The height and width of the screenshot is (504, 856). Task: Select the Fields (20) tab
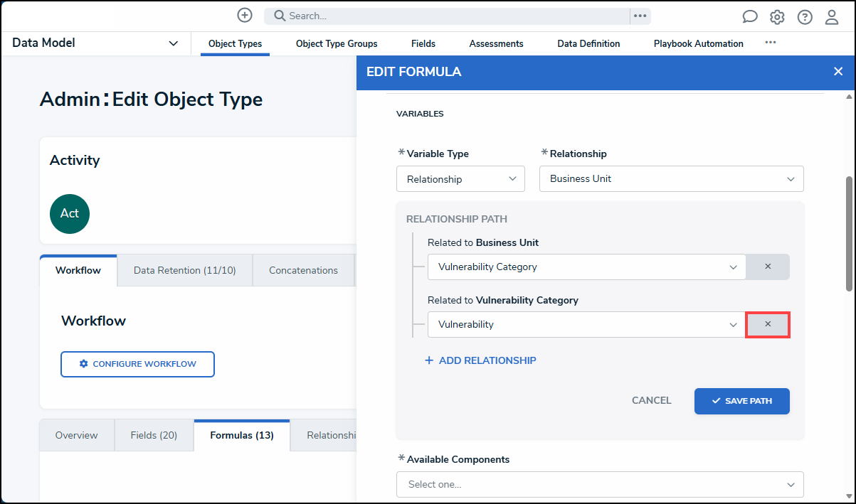[154, 435]
